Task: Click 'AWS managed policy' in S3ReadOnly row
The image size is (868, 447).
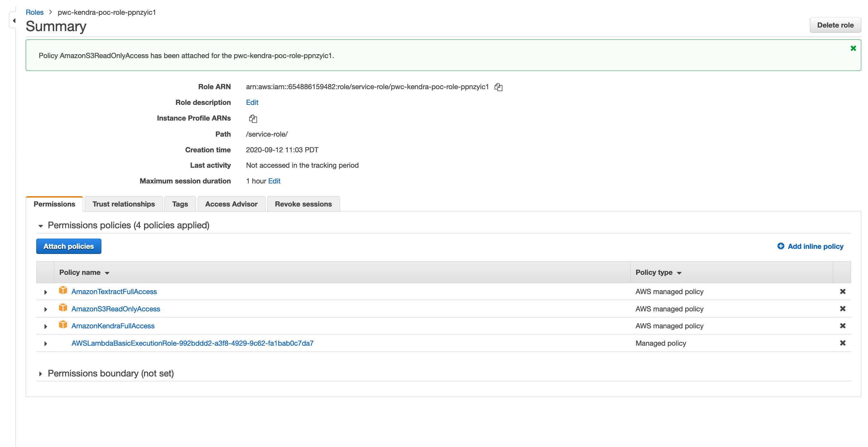Action: tap(669, 309)
